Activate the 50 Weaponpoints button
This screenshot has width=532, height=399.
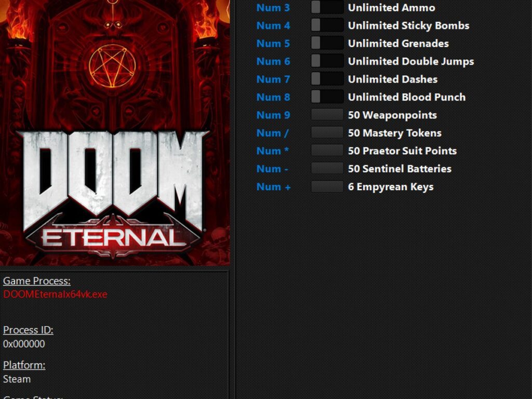point(327,115)
